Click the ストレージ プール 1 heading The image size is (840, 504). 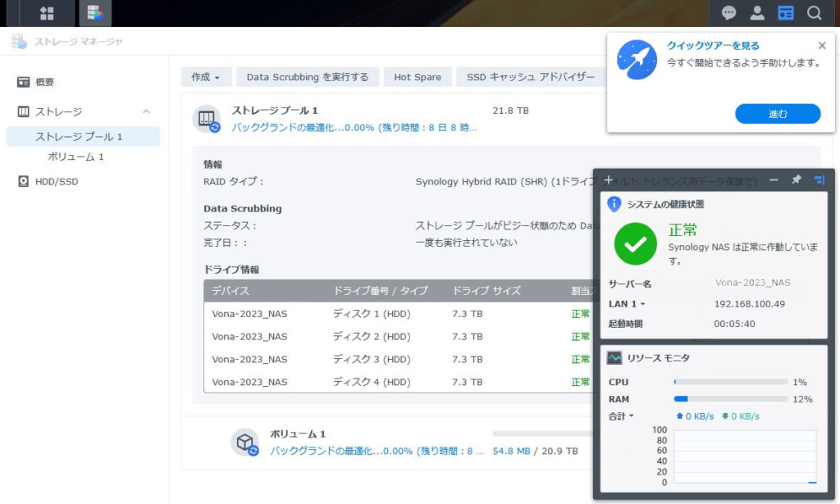click(275, 110)
